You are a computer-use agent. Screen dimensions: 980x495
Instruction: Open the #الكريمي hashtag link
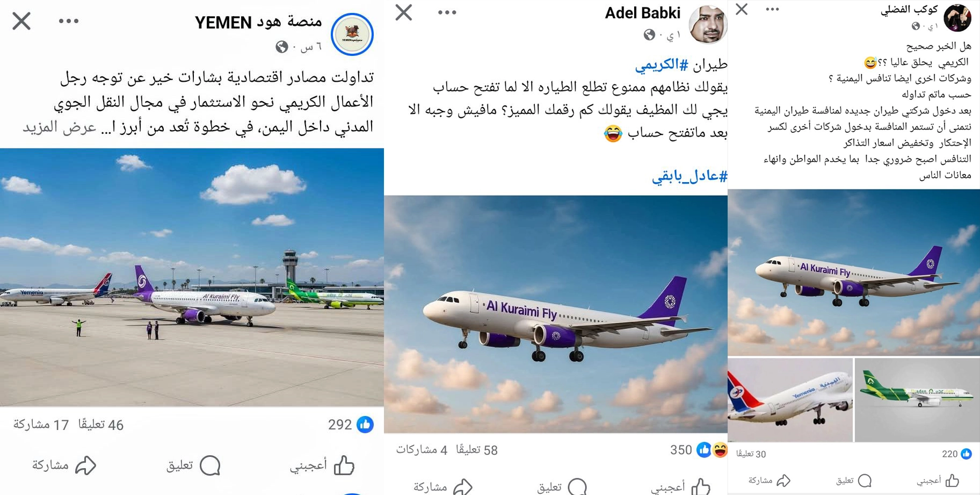pos(662,64)
